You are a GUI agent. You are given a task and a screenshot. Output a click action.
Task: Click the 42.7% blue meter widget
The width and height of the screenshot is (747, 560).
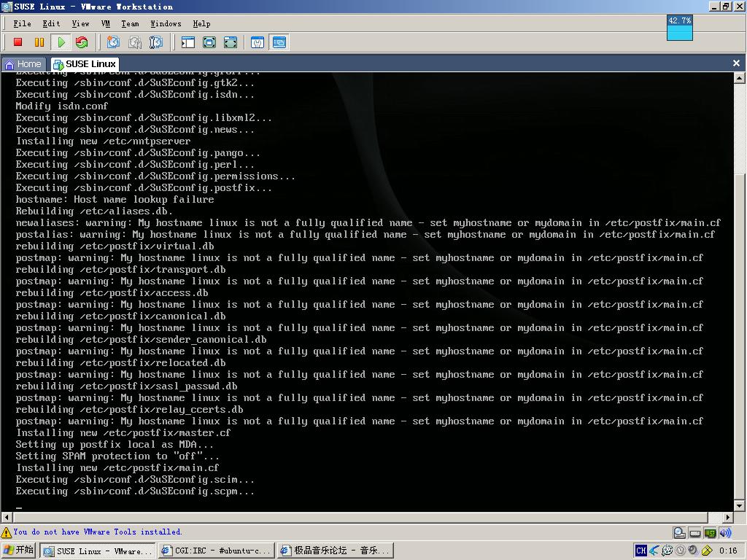680,28
